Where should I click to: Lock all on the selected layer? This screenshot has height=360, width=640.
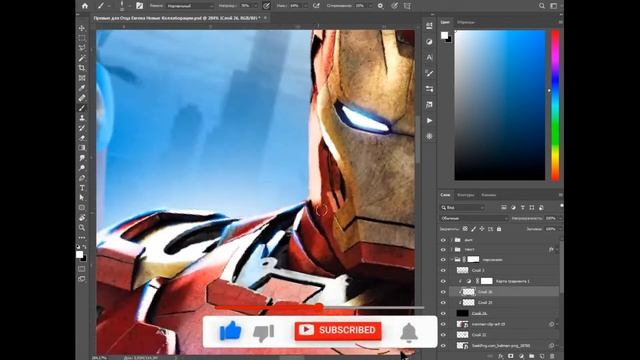(499, 229)
